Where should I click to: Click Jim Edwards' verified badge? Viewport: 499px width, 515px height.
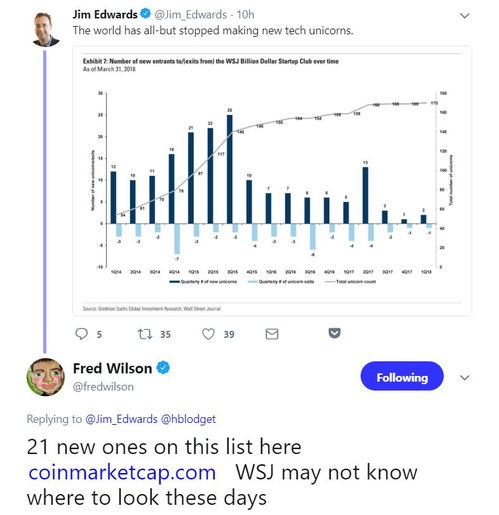pyautogui.click(x=145, y=14)
